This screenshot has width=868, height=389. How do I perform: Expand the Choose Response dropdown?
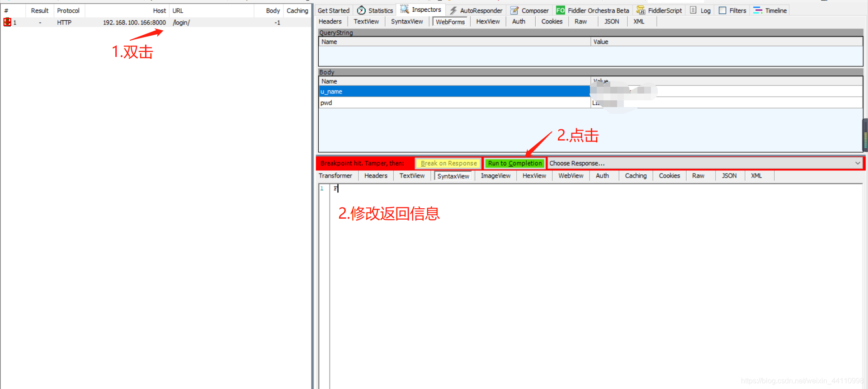point(857,163)
